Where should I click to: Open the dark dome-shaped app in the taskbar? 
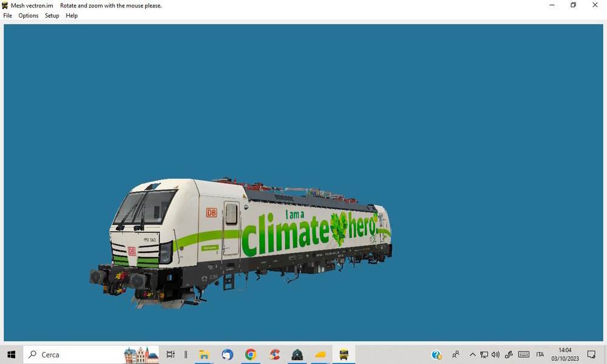point(297,354)
